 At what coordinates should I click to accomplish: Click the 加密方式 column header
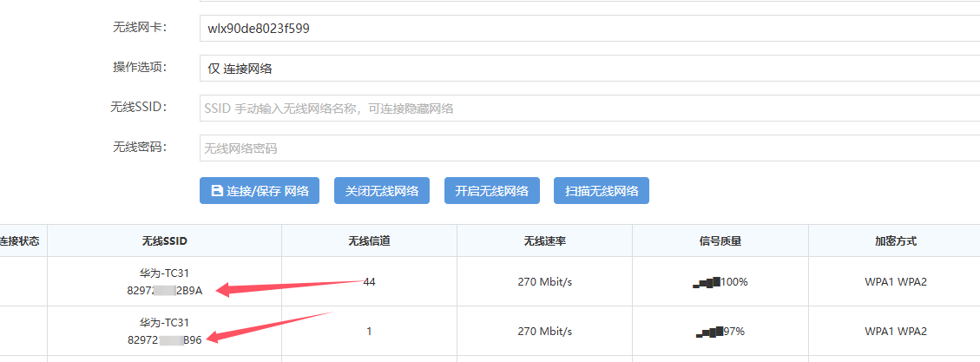[x=896, y=240]
